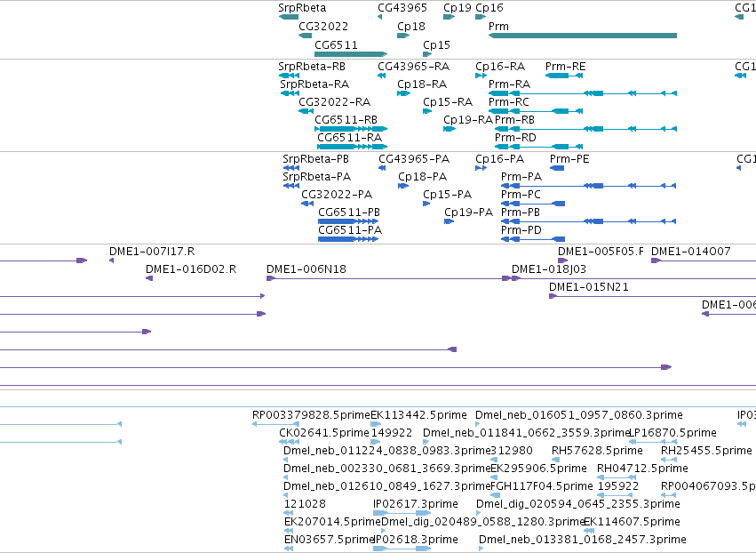Select the Cp16 gene label

tap(489, 8)
